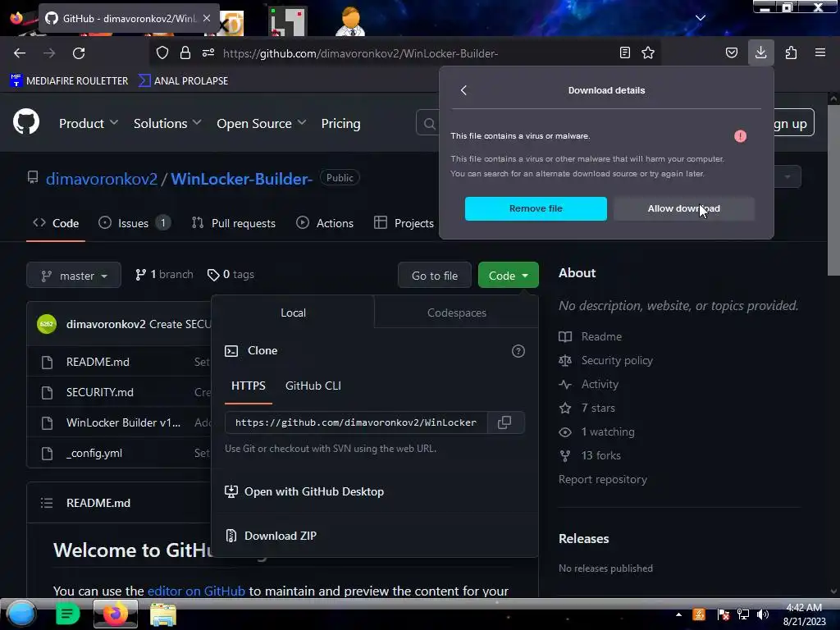Click Report repository link

[603, 479]
